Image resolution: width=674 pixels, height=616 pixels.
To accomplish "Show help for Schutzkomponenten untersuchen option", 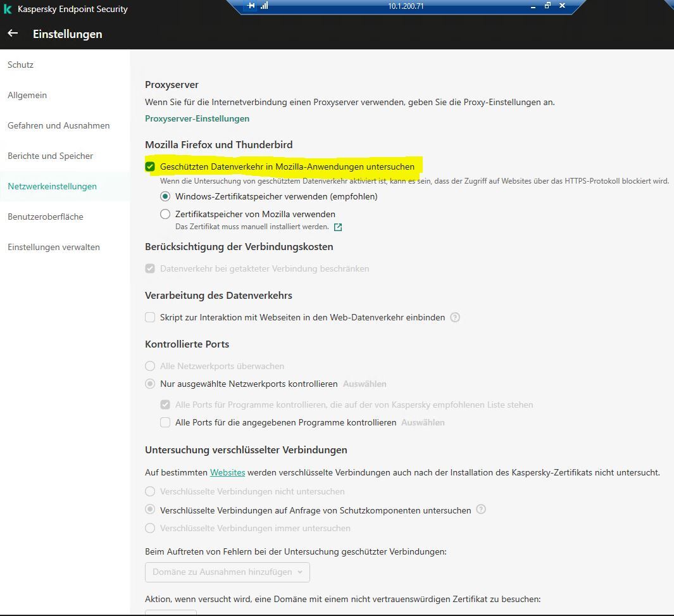I will point(481,510).
